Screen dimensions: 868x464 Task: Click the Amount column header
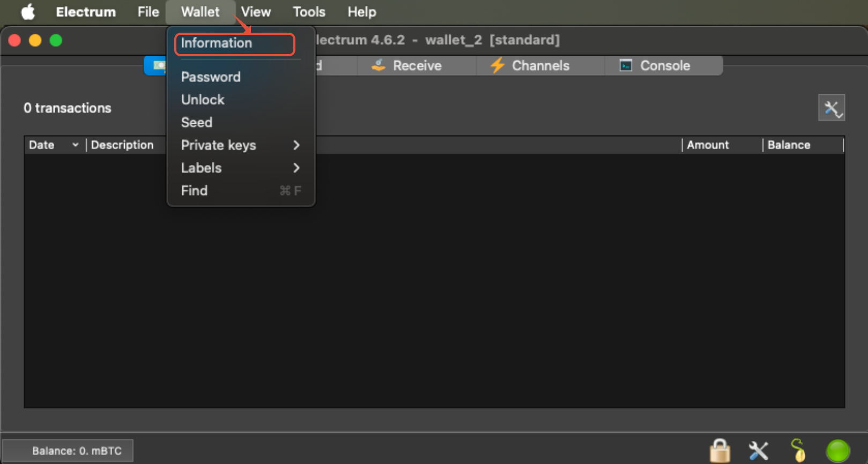click(x=722, y=145)
